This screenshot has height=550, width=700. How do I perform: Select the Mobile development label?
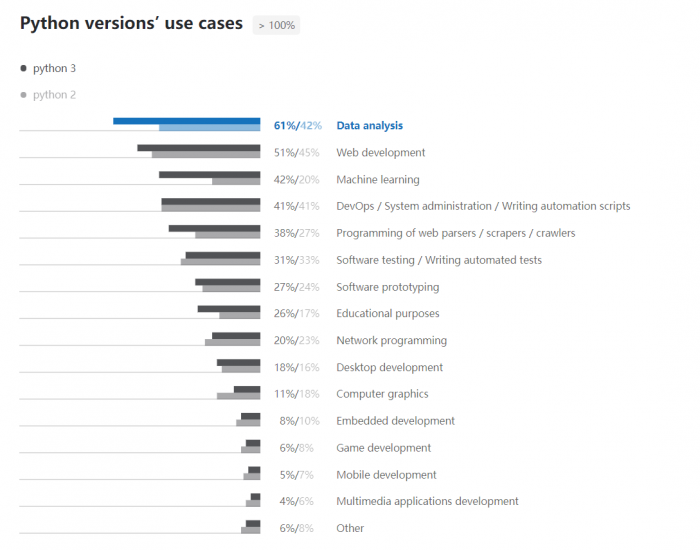pyautogui.click(x=386, y=475)
